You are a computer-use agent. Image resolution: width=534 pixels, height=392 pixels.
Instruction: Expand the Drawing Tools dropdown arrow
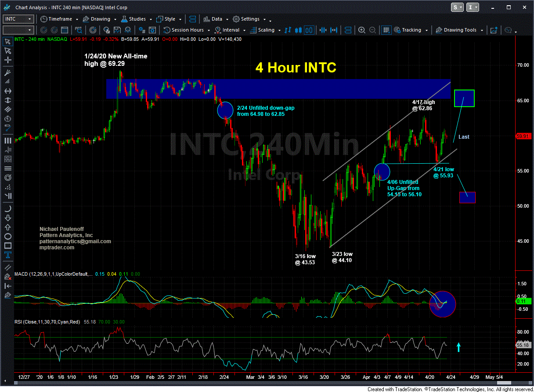point(482,30)
